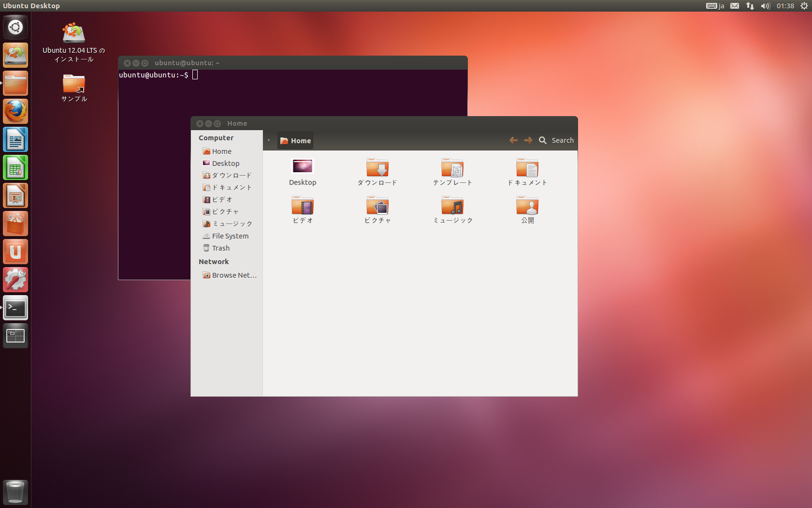Open the sound volume indicator
812x508 pixels.
[x=766, y=6]
